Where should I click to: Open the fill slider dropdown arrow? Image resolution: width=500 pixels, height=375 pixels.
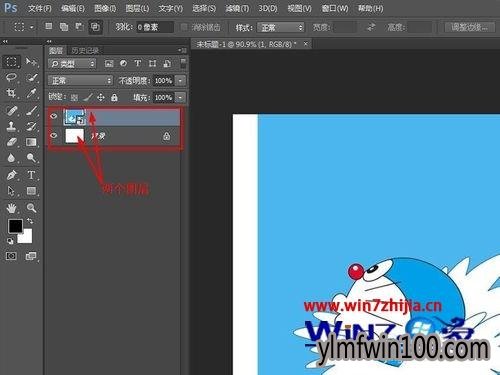click(x=180, y=97)
